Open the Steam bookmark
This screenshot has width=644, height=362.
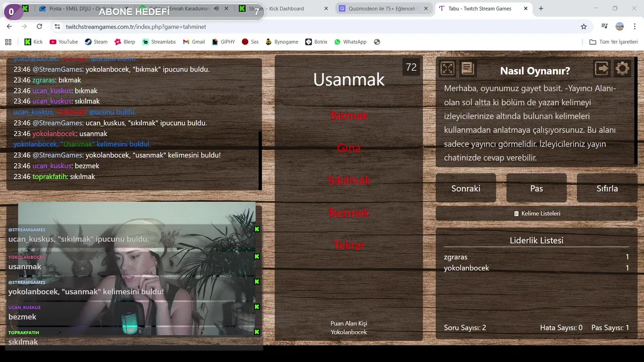[96, 42]
